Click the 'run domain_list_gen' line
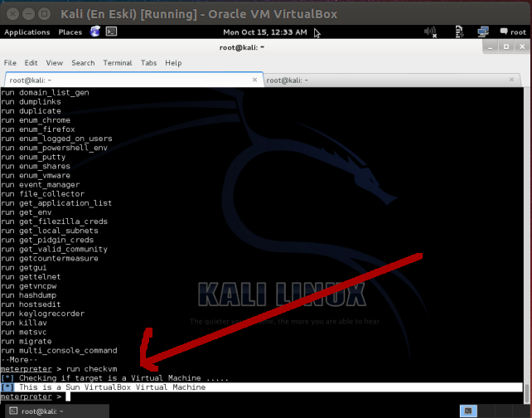This screenshot has height=418, width=532. point(45,92)
